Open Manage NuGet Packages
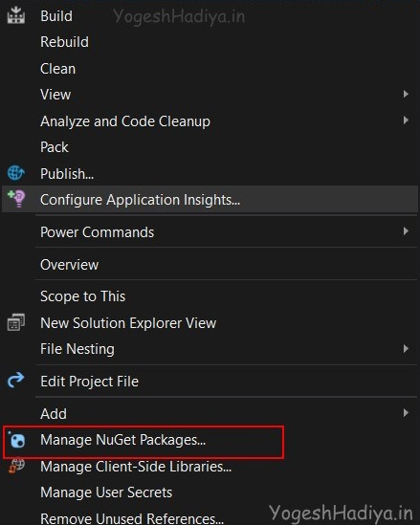 (122, 440)
